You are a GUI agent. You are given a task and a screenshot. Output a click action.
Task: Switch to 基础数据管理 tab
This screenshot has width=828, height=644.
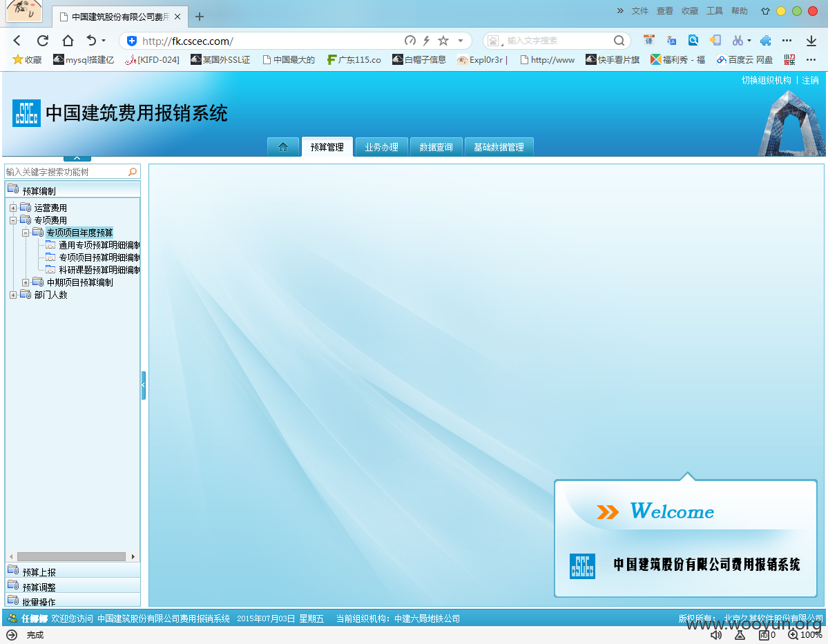pyautogui.click(x=499, y=147)
